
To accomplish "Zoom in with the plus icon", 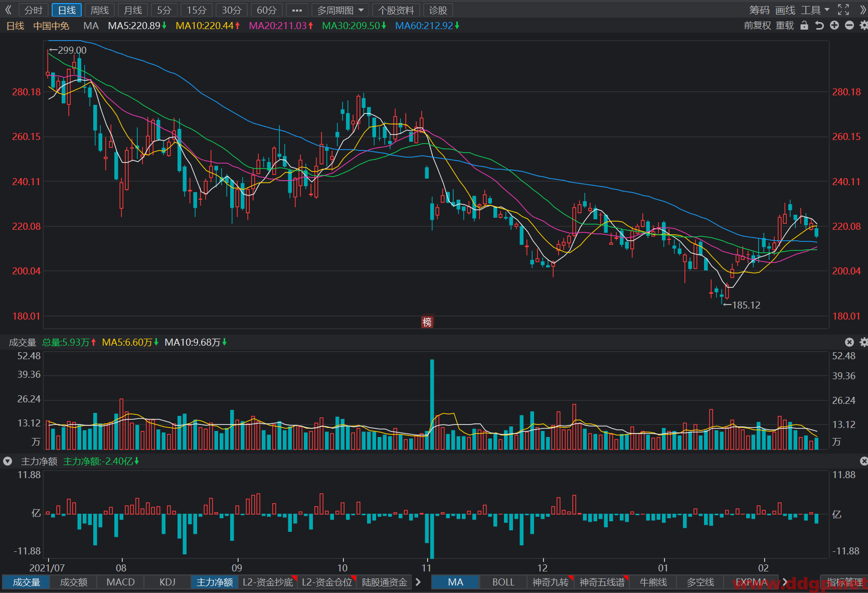I will pyautogui.click(x=834, y=26).
